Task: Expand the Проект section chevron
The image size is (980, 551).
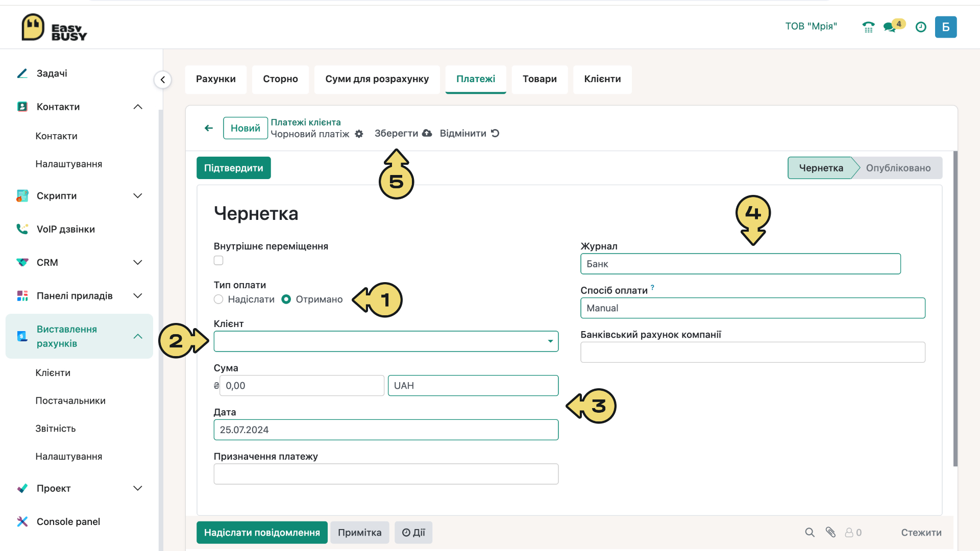Action: [138, 488]
